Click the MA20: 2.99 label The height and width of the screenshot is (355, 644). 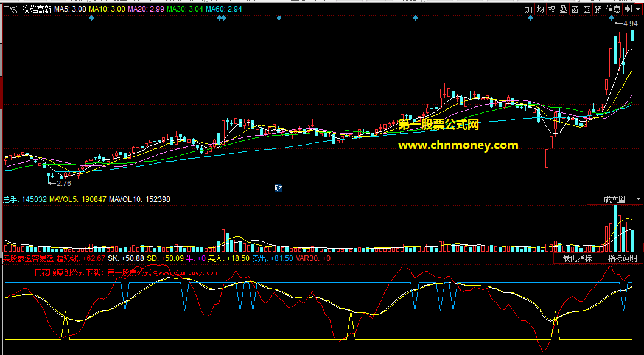point(146,9)
